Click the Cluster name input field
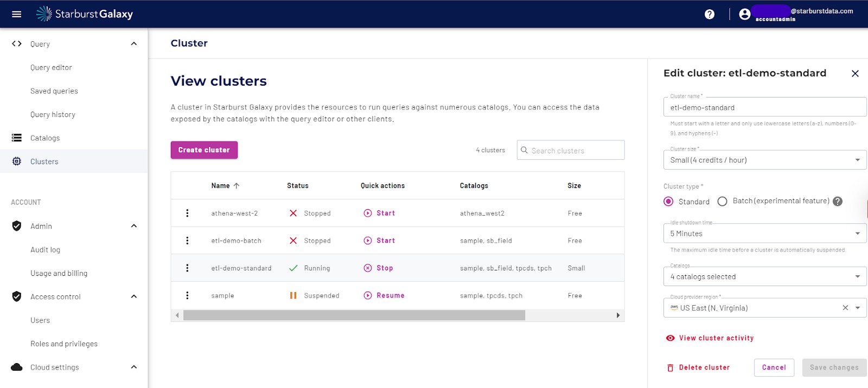The width and height of the screenshot is (868, 388). [x=765, y=107]
